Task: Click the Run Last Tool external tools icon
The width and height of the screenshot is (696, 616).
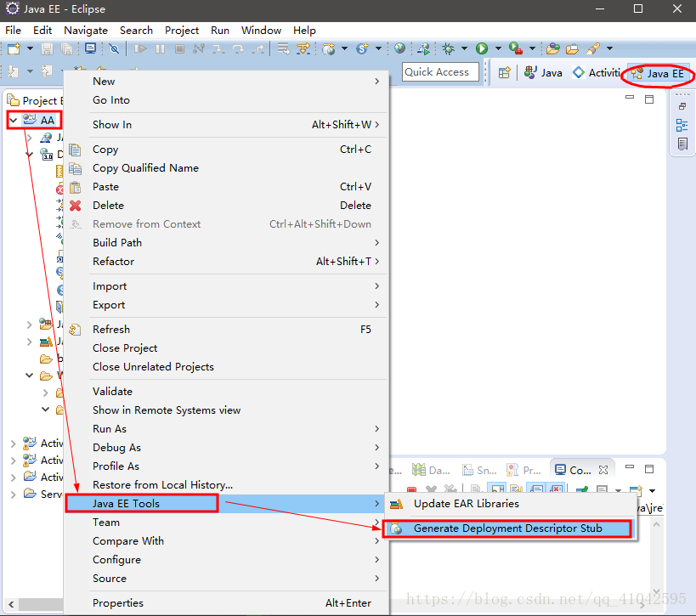Action: (x=515, y=48)
